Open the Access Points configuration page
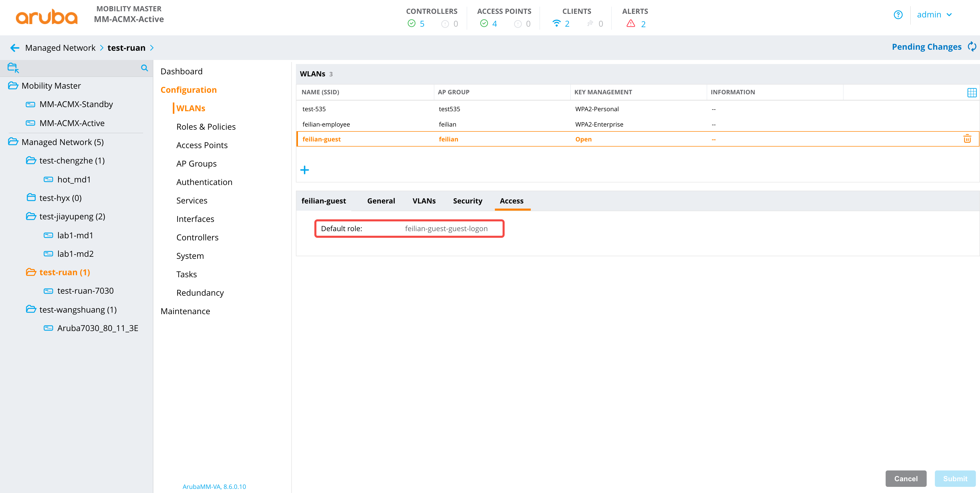Viewport: 980px width, 493px height. pyautogui.click(x=202, y=145)
